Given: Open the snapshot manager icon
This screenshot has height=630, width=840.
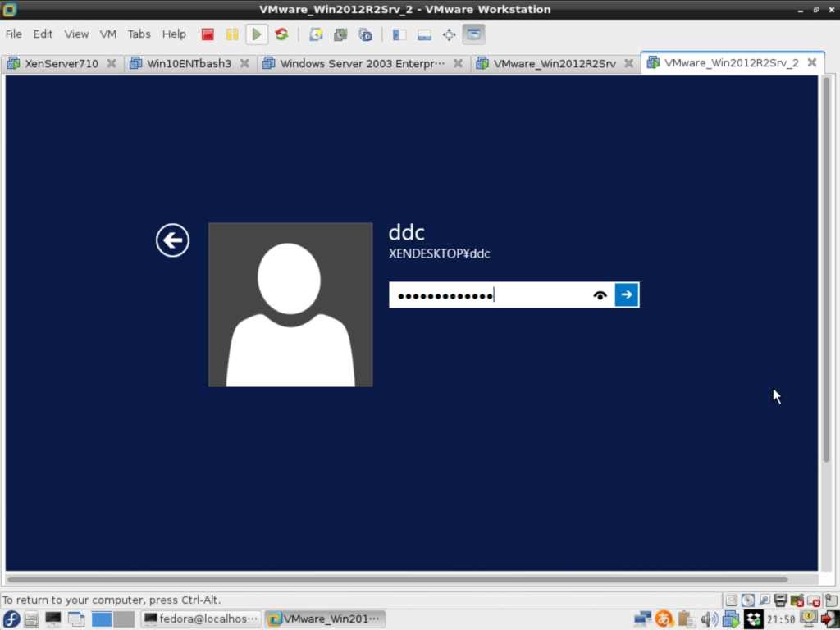Looking at the screenshot, I should click(365, 34).
